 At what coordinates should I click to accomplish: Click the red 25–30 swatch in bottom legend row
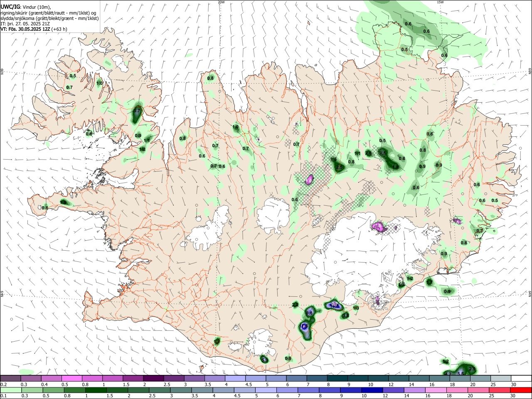click(x=500, y=390)
